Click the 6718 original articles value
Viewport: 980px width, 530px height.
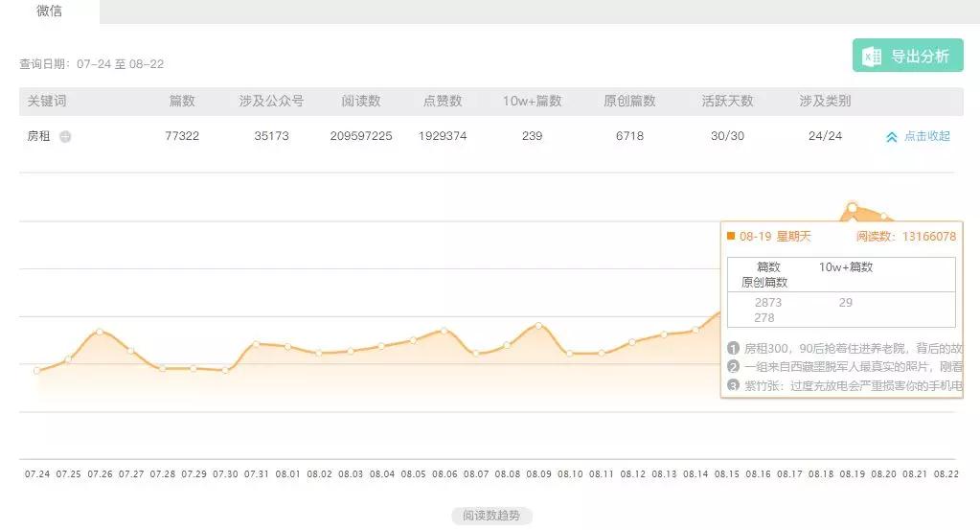pos(629,136)
